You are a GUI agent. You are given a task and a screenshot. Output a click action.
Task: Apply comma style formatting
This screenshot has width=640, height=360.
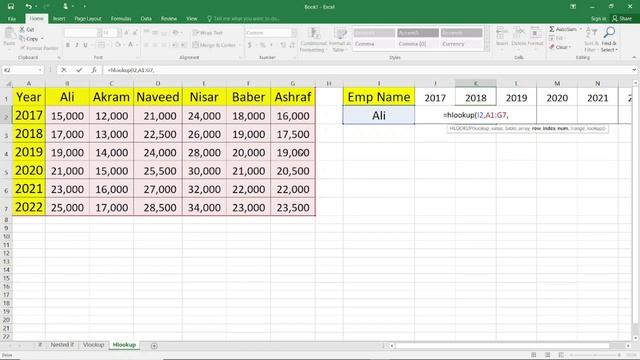pos(271,45)
